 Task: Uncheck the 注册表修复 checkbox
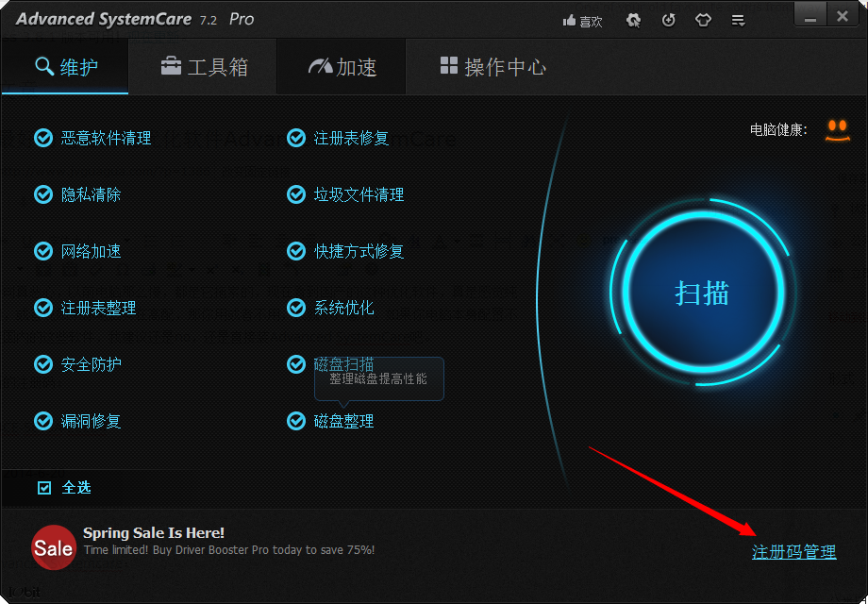296,138
